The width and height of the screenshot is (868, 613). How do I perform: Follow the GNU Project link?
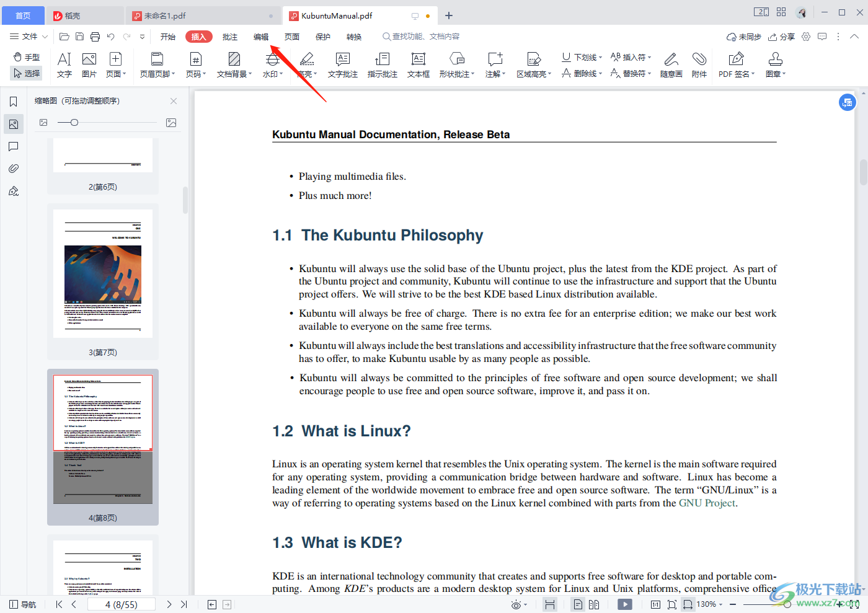(x=707, y=503)
